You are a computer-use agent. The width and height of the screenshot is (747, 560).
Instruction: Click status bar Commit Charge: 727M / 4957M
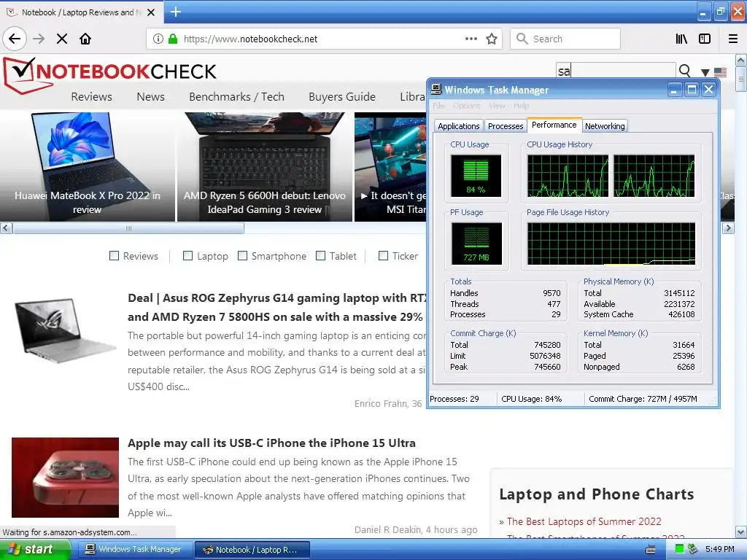[643, 399]
